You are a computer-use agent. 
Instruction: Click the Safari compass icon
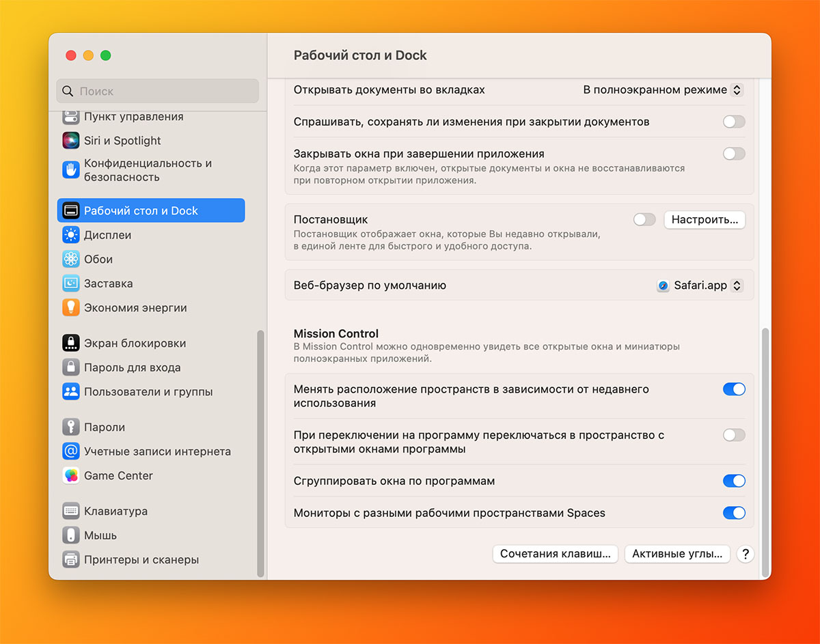tap(663, 285)
